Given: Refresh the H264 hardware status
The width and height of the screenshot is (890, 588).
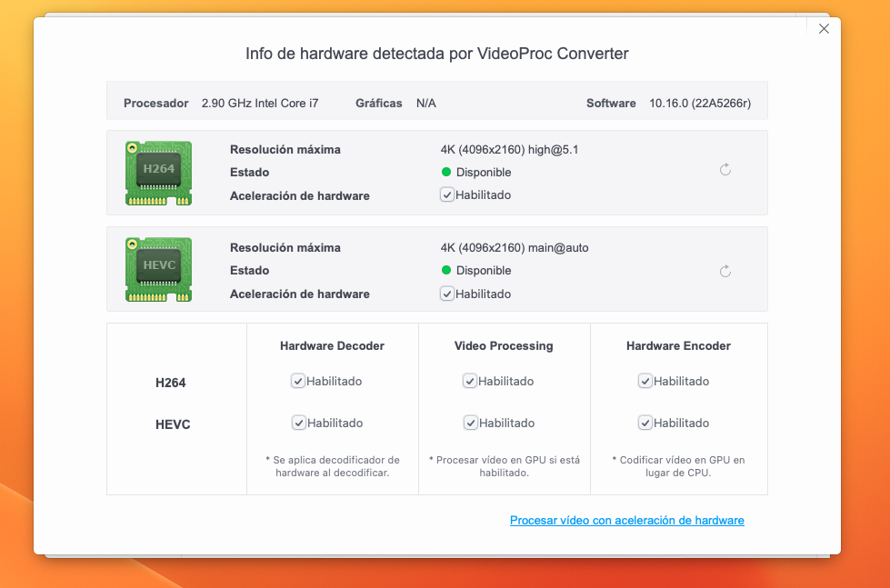Looking at the screenshot, I should click(x=725, y=169).
